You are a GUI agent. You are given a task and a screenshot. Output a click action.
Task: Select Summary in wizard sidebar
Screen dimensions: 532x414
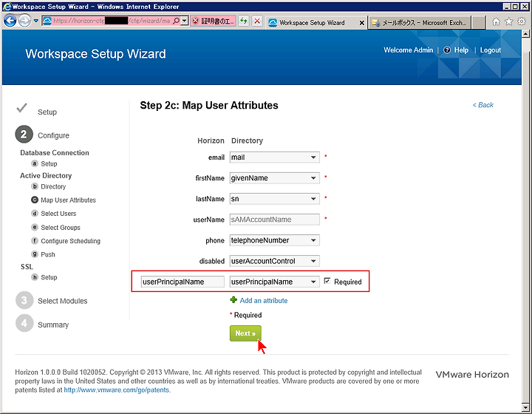tap(53, 325)
